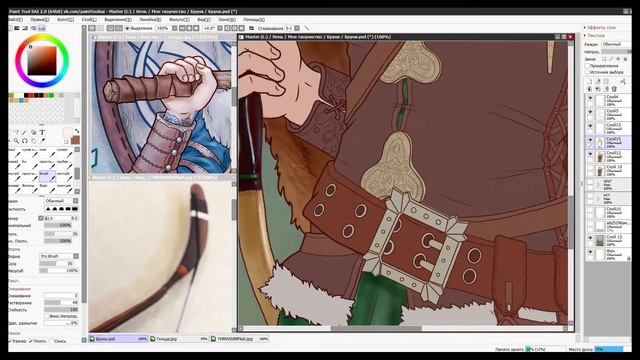Hide layer Слой4
Image resolution: width=640 pixels, height=360 pixels.
590,98
